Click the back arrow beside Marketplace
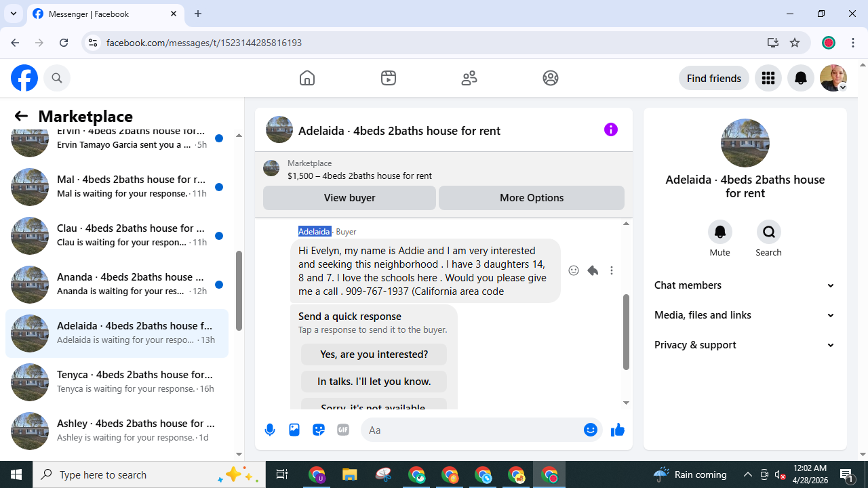 21,116
